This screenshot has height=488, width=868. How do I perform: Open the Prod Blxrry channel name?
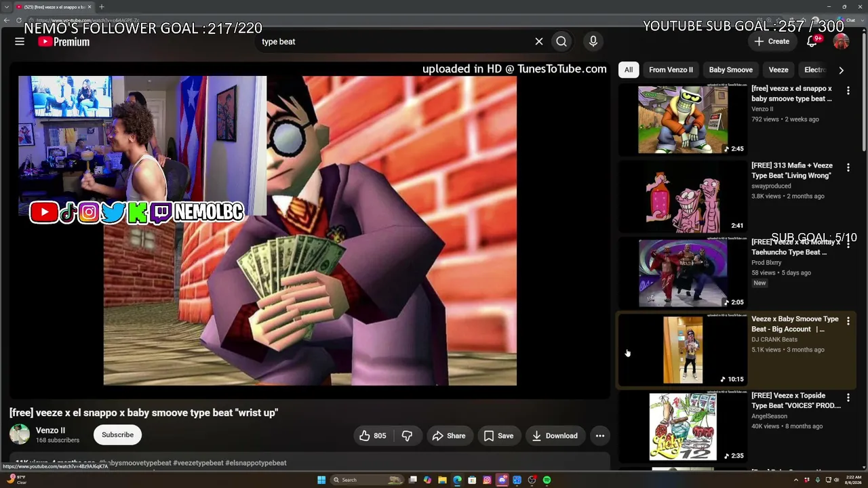[x=766, y=262]
